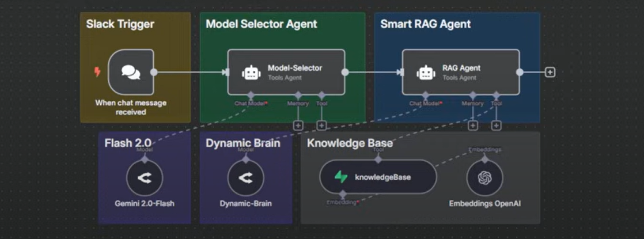The height and width of the screenshot is (239, 644).
Task: Open the Model-Selector Tools Agent node
Action: (x=286, y=72)
